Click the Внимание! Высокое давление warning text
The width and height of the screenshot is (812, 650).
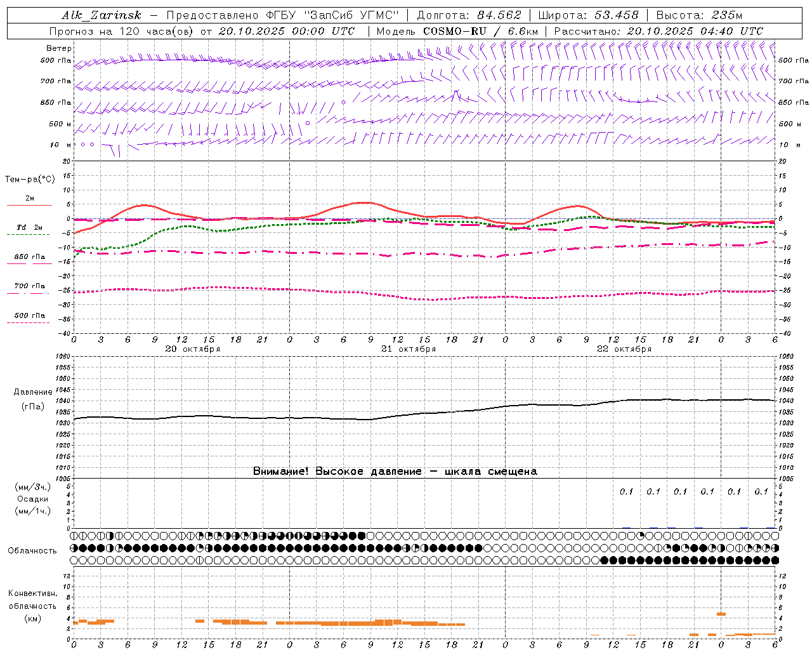click(395, 472)
